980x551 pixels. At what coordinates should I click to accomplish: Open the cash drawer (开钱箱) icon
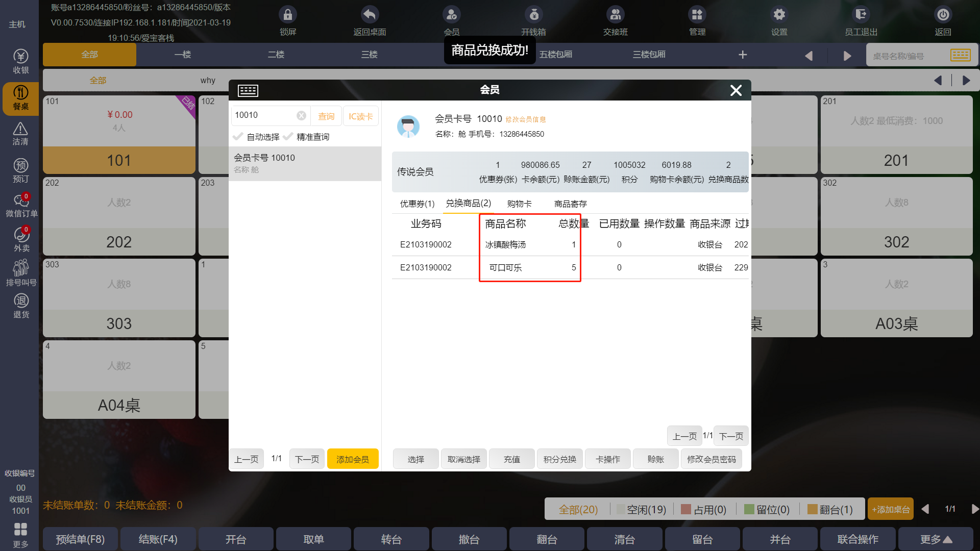(533, 15)
